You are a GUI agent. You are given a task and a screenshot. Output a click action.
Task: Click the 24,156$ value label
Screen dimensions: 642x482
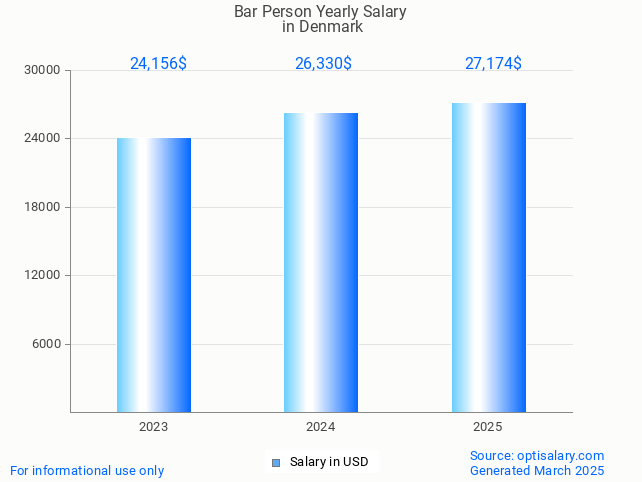coord(158,64)
